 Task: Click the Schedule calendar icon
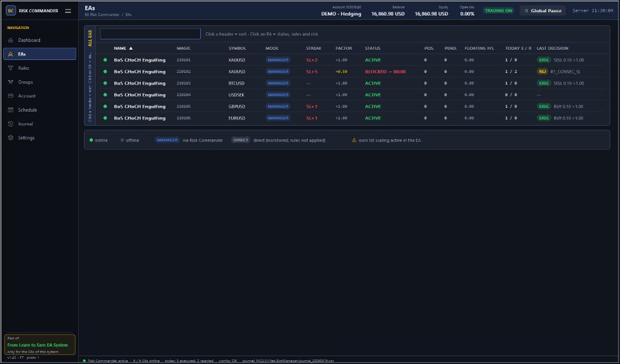pyautogui.click(x=11, y=110)
